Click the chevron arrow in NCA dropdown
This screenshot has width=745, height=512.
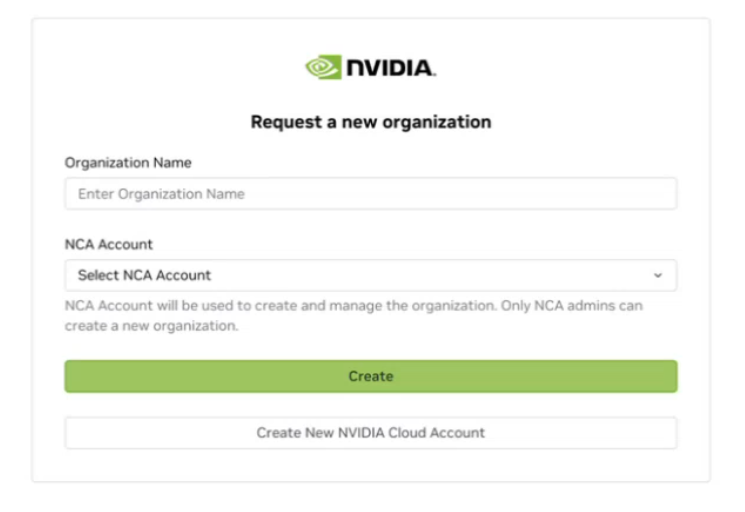[x=658, y=275]
